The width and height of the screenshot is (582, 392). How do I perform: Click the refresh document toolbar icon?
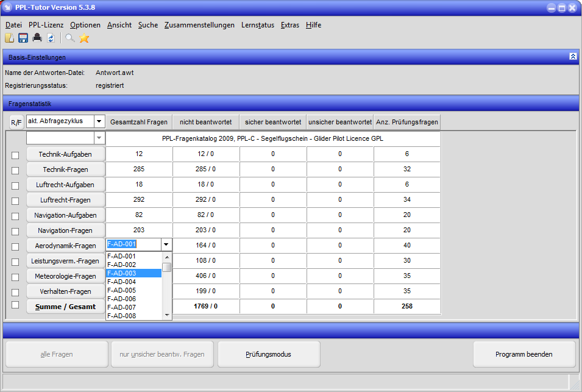51,38
